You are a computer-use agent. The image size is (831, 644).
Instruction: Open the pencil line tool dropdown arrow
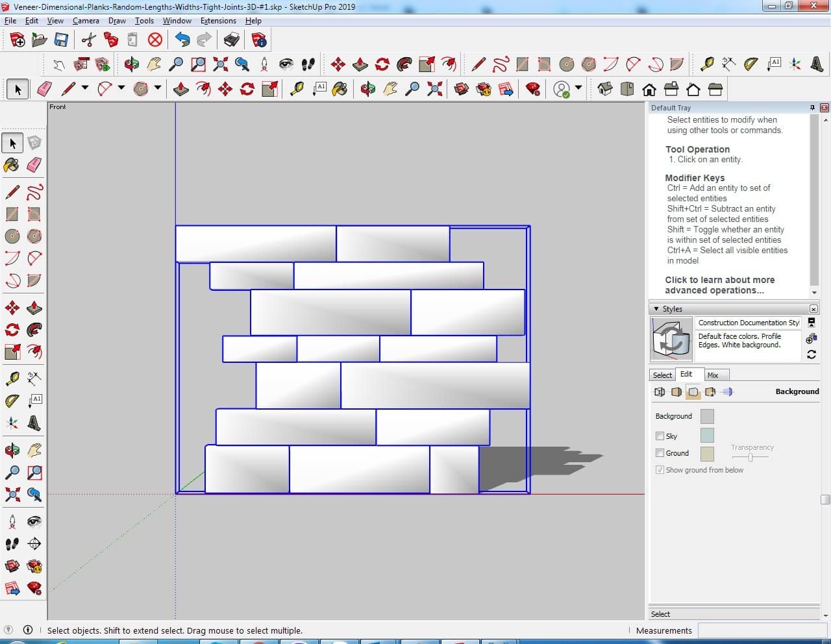coord(84,88)
